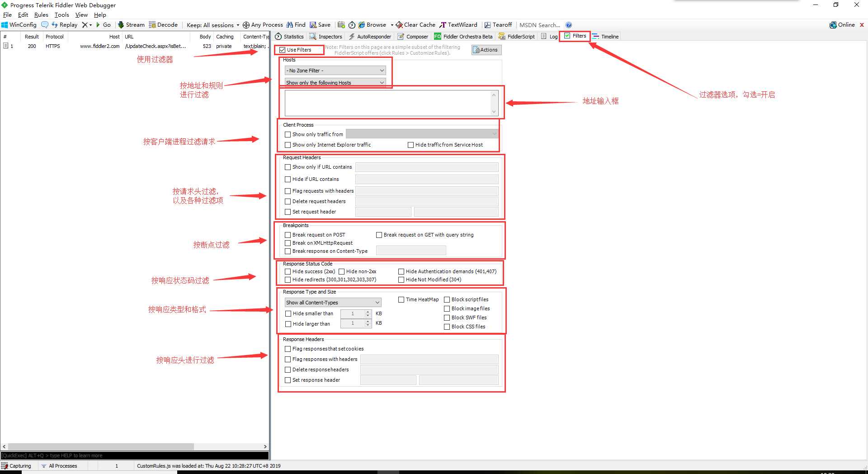This screenshot has width=868, height=474.
Task: Toggle Stream mode
Action: [x=131, y=25]
